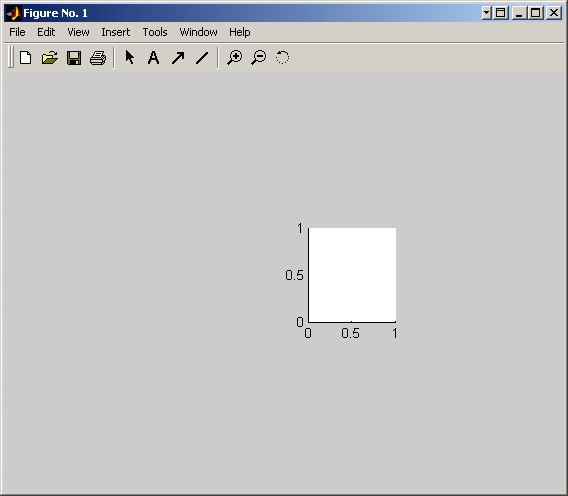Select the Insert Line tool
The image size is (568, 496).
[202, 58]
